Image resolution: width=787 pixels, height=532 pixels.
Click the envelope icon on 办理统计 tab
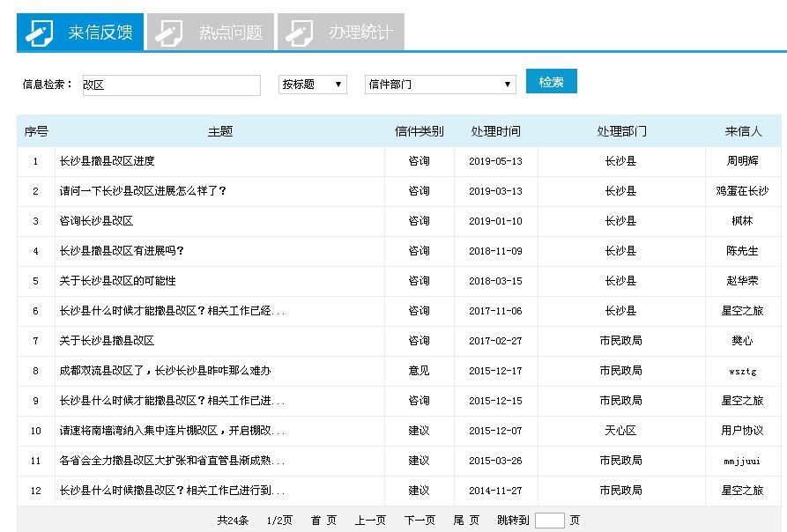299,31
